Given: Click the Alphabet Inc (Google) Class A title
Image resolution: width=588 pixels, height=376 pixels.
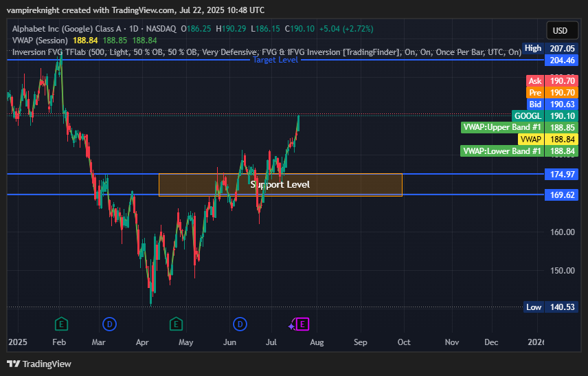Looking at the screenshot, I should click(x=67, y=29).
